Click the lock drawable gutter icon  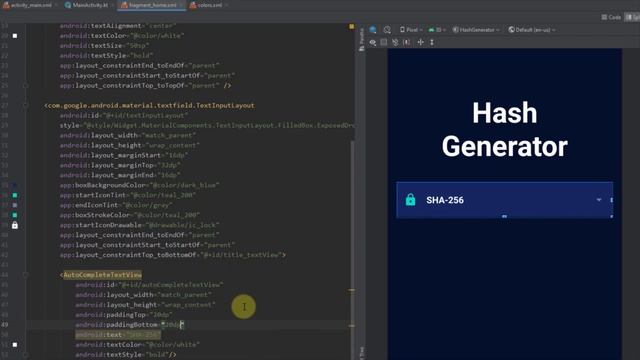[x=15, y=225]
